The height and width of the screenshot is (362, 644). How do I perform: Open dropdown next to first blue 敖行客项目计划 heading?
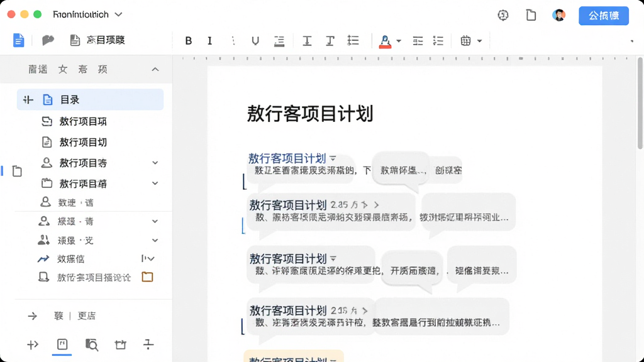pyautogui.click(x=333, y=158)
